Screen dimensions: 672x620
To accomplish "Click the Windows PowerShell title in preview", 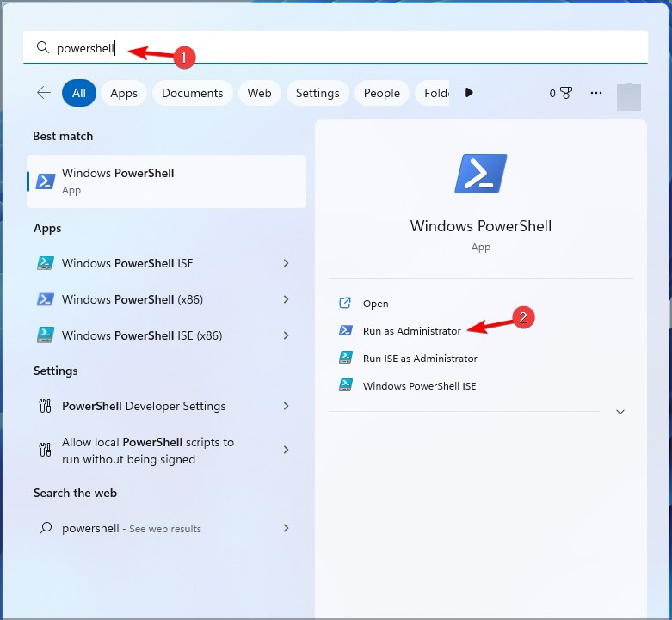I will 481,225.
